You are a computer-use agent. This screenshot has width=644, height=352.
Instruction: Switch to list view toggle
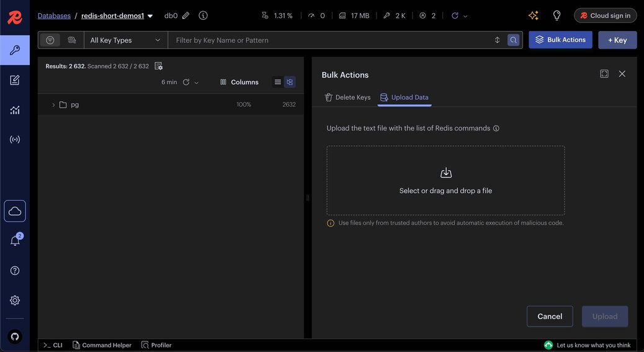tap(278, 82)
